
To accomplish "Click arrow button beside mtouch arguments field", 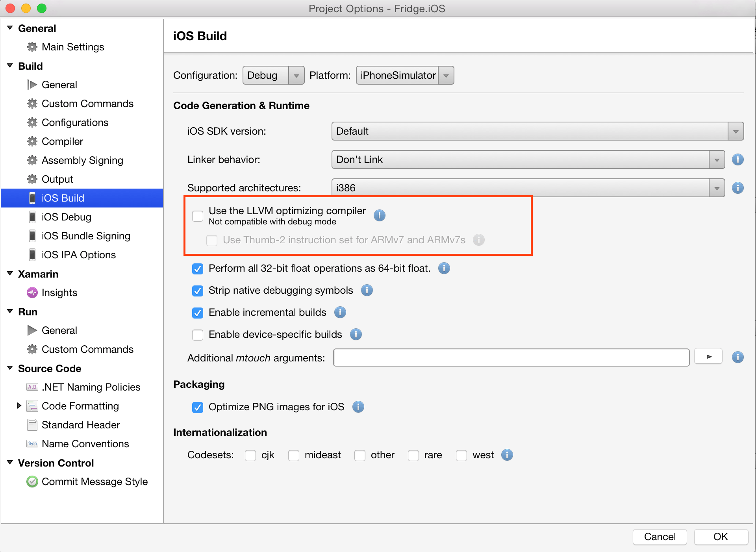I will pos(708,357).
